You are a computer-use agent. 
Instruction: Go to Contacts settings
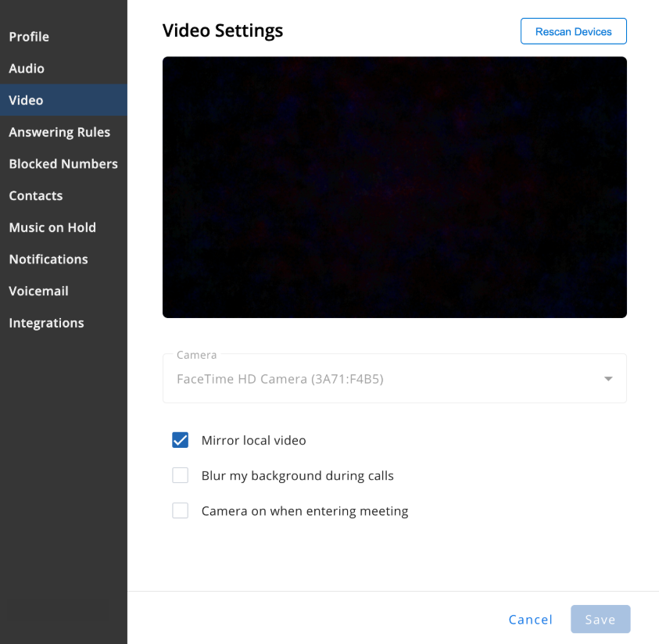click(63, 195)
